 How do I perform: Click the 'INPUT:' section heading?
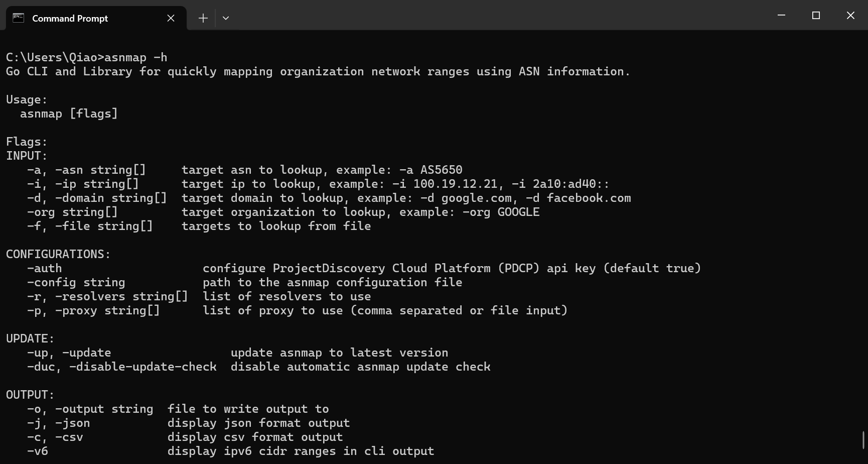[27, 156]
